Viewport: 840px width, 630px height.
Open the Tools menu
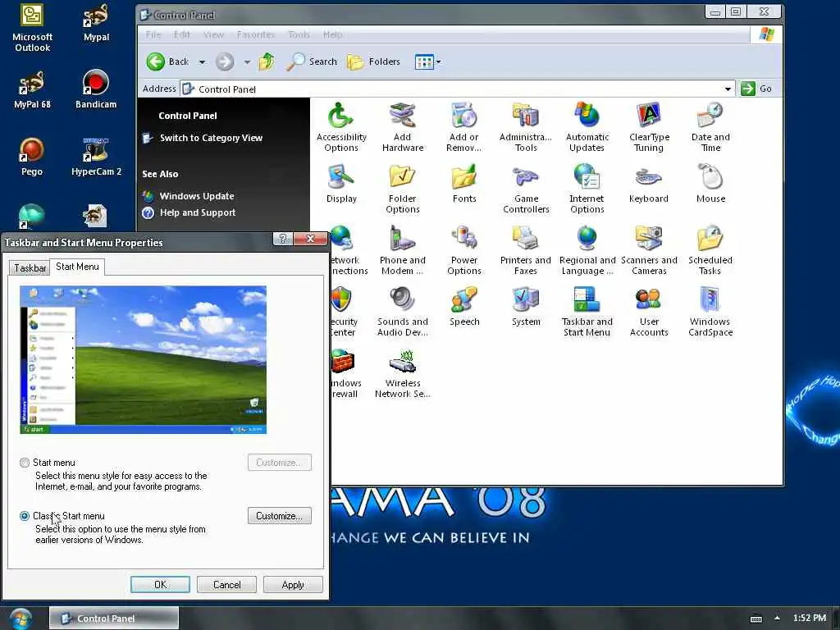pos(299,34)
